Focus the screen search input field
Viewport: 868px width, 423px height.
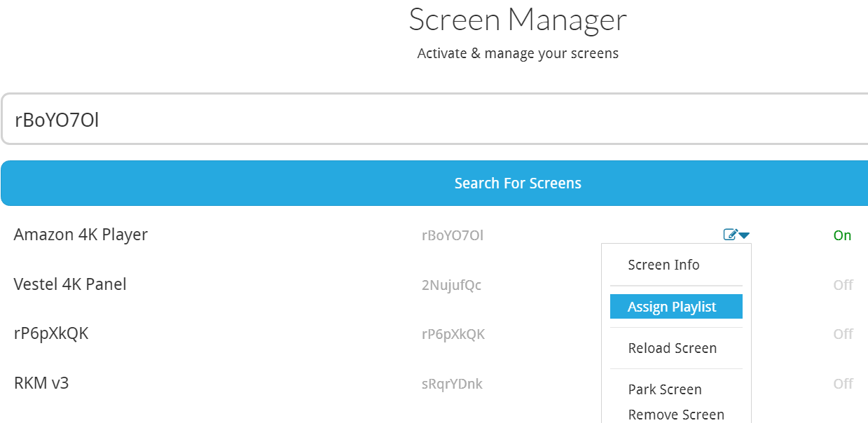pos(434,119)
